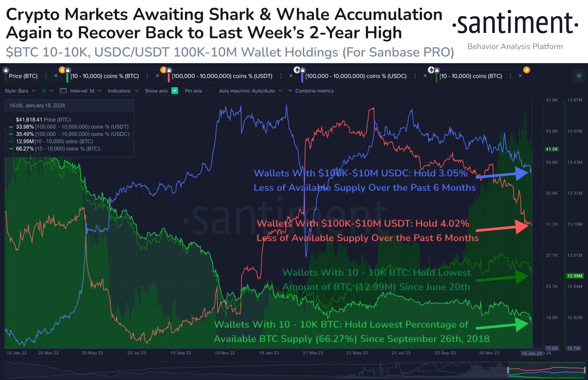Open the Style: Bars dropdown
The width and height of the screenshot is (588, 380).
(x=20, y=91)
